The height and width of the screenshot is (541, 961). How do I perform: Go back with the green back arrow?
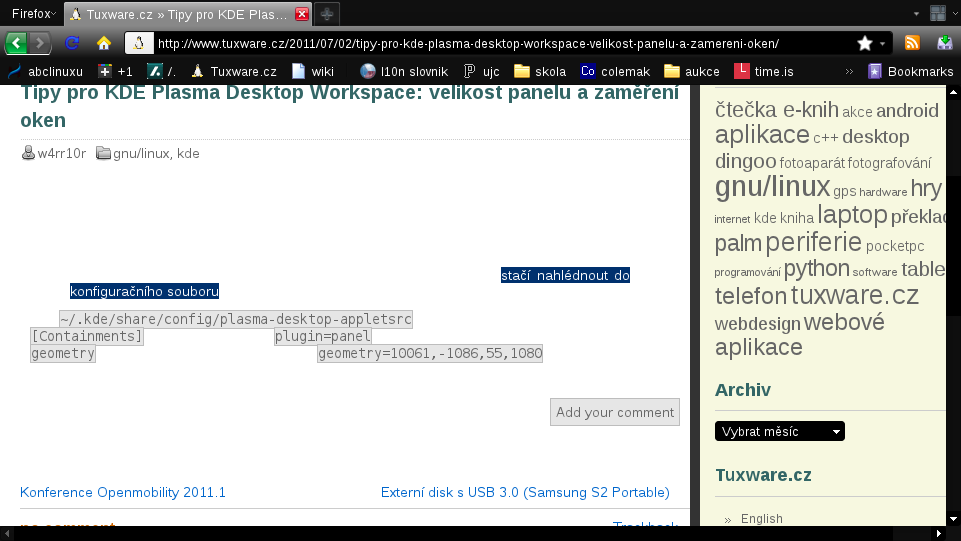[16, 43]
